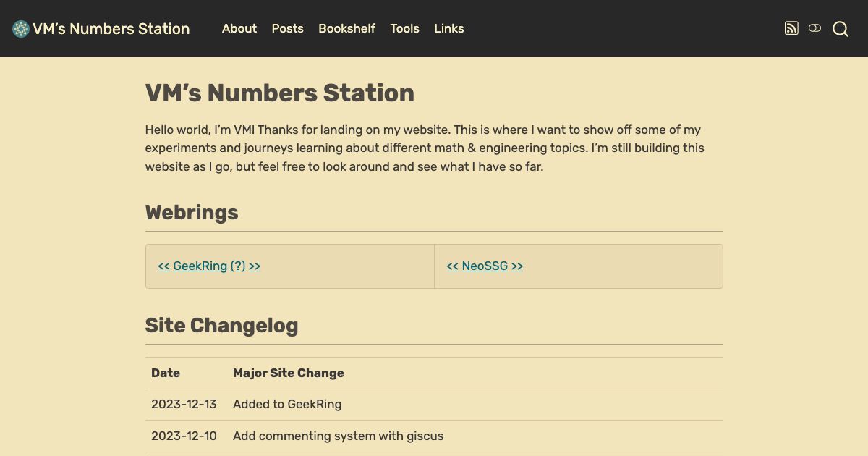The image size is (868, 456).
Task: Select the Added to GeekRing changelog entry
Action: 287,405
